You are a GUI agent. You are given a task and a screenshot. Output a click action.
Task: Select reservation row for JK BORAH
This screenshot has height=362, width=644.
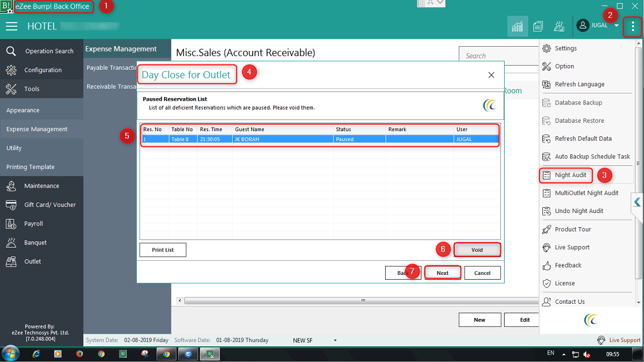tap(320, 140)
